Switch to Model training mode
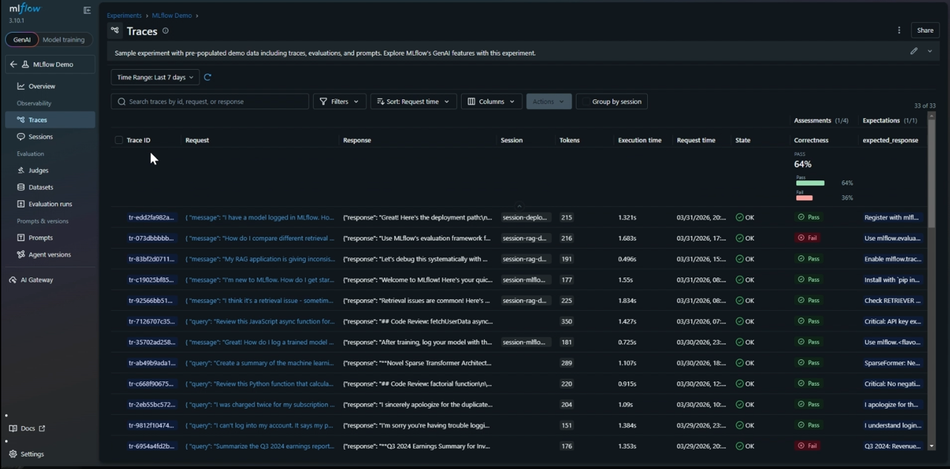The width and height of the screenshot is (950, 469). (64, 40)
